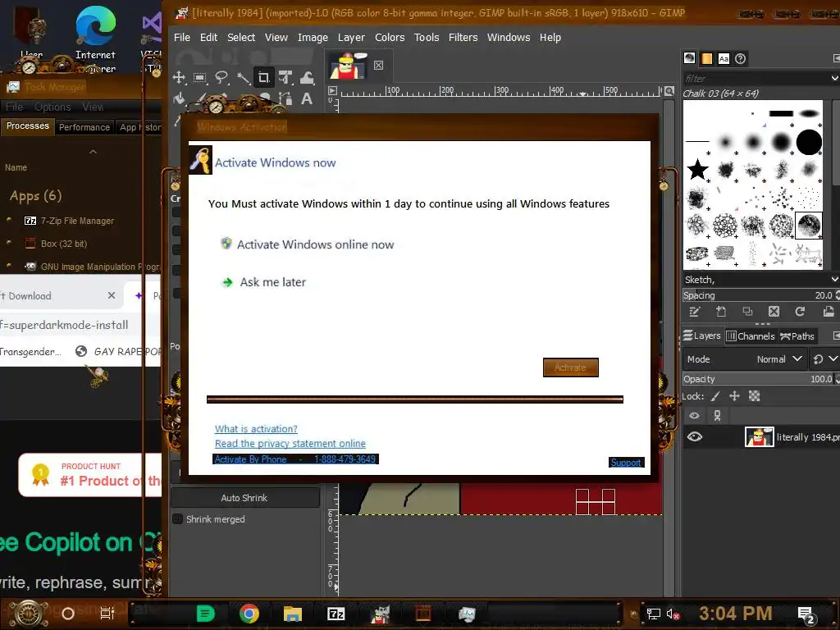The image size is (840, 630).
Task: Select the Unified Transform tool
Action: (285, 78)
